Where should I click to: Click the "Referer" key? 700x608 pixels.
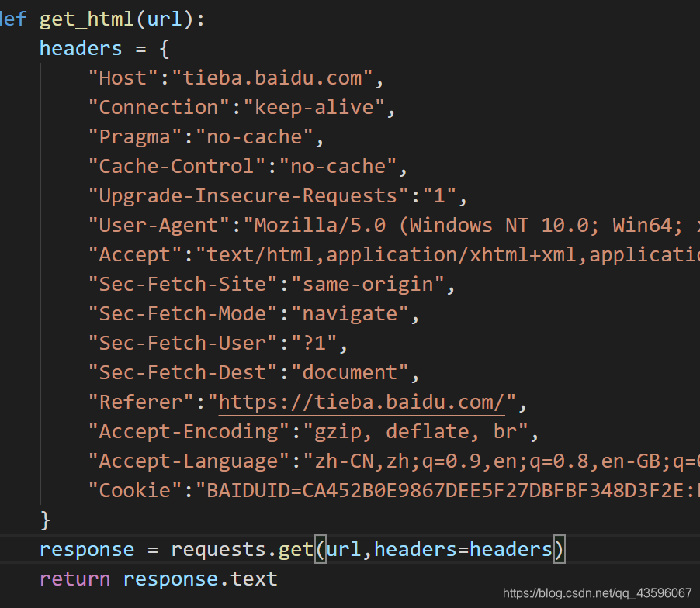point(141,402)
